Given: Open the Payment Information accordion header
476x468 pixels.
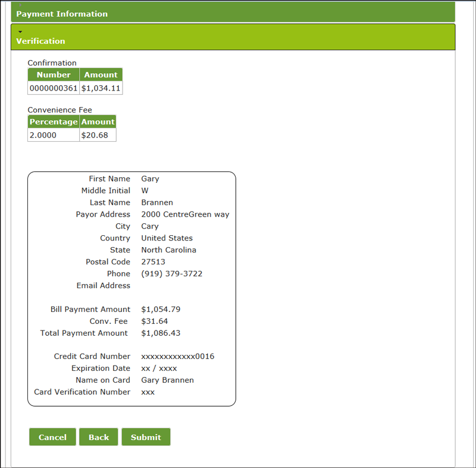Looking at the screenshot, I should click(x=62, y=14).
